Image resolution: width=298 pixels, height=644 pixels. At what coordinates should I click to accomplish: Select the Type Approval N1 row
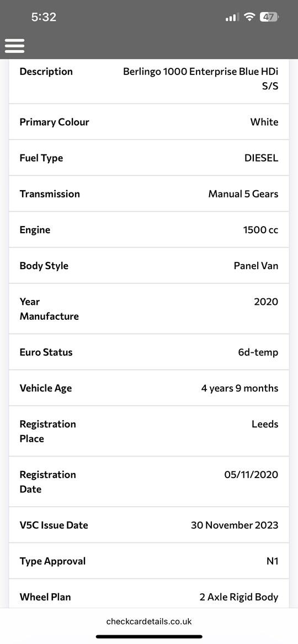(x=149, y=561)
